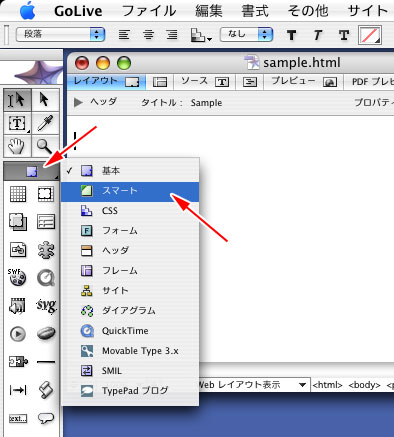The height and width of the screenshot is (437, 394).
Task: Click the image placeholder object icon
Action: tap(18, 250)
